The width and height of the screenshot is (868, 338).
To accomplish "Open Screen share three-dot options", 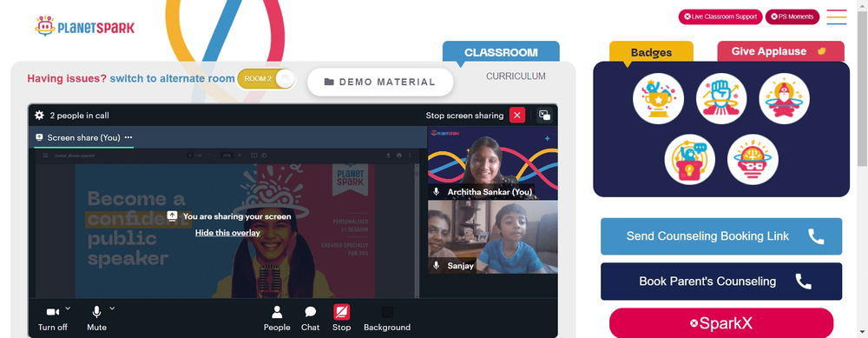I will click(128, 137).
